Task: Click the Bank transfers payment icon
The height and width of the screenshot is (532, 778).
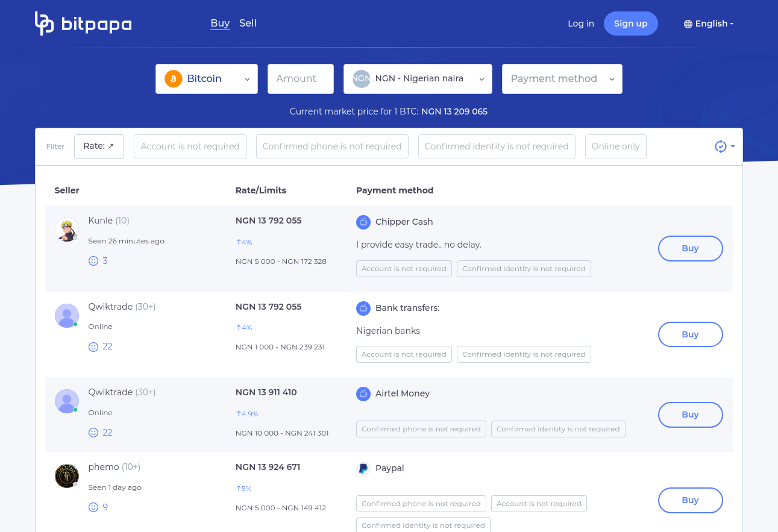Action: coord(363,308)
